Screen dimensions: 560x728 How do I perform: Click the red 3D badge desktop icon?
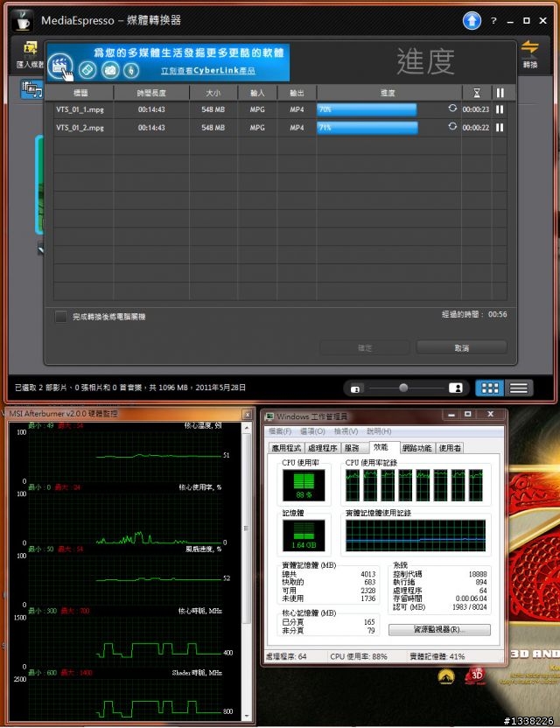[x=476, y=675]
